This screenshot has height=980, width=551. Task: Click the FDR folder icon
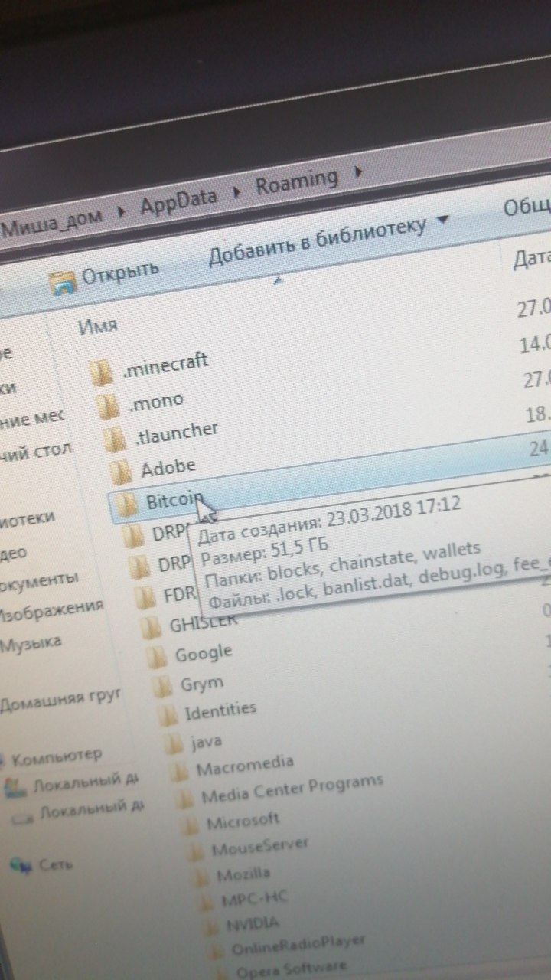pyautogui.click(x=144, y=597)
